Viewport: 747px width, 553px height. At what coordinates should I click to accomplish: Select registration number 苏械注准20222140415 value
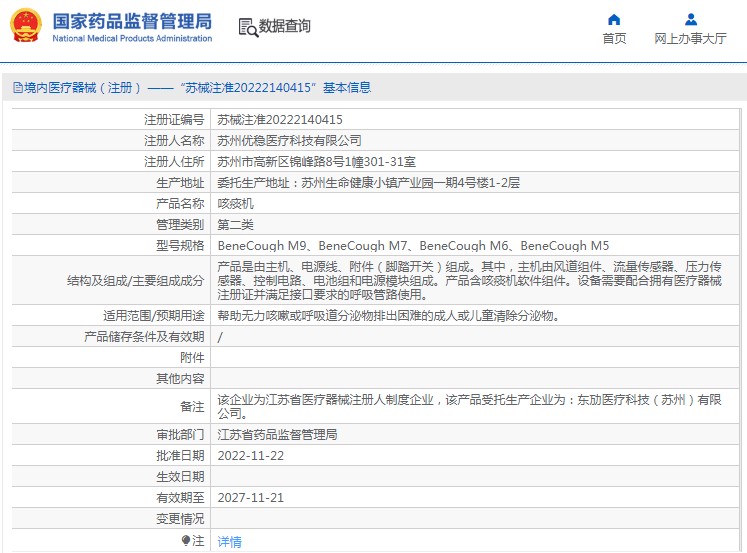point(280,120)
